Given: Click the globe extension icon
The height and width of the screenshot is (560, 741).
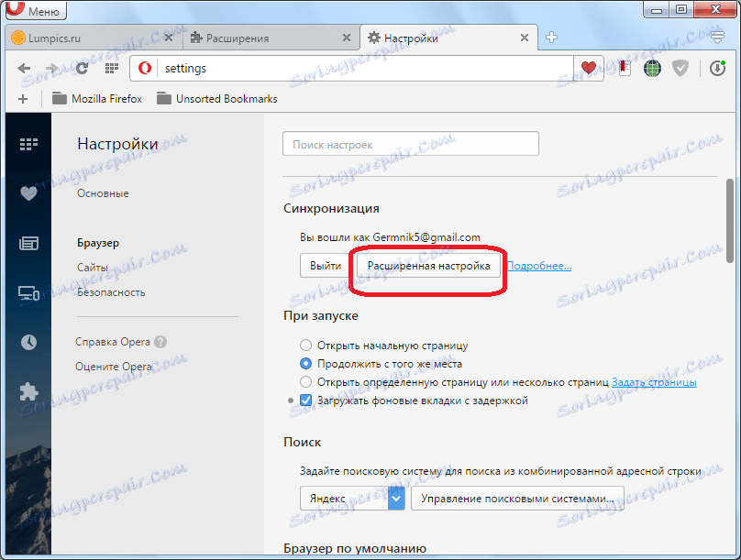Looking at the screenshot, I should 652,69.
